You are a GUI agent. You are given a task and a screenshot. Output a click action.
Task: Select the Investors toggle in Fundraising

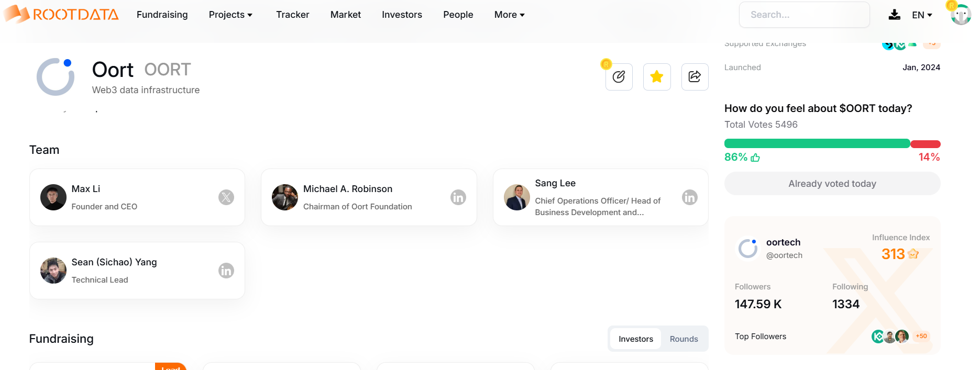coord(635,339)
